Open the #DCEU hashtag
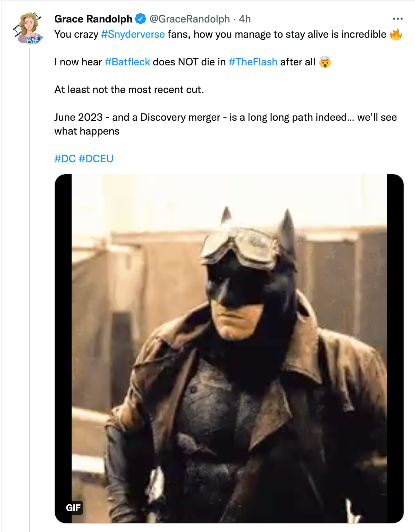415x532 pixels. click(96, 159)
